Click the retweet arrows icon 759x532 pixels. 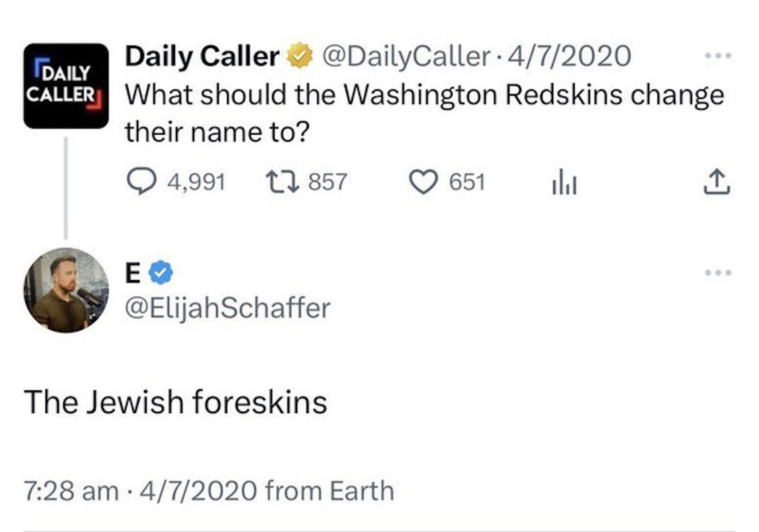(282, 182)
